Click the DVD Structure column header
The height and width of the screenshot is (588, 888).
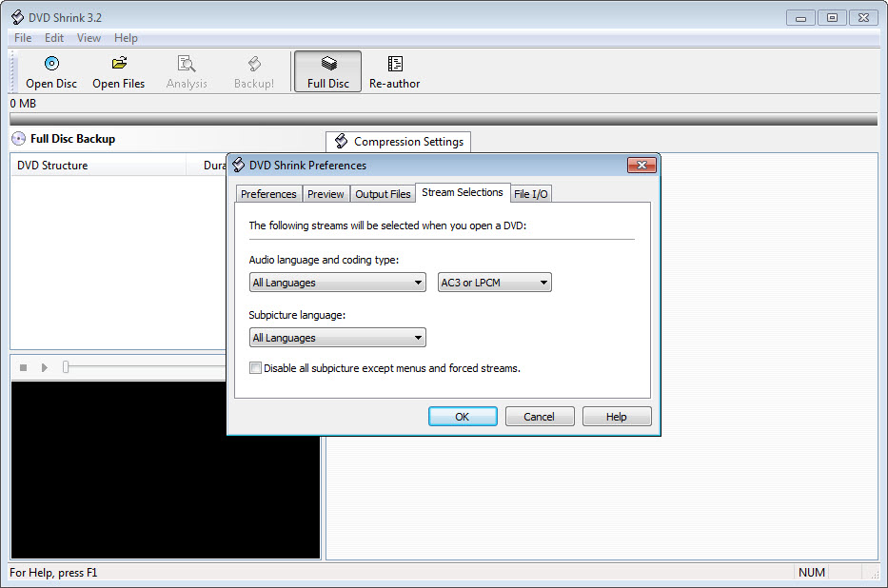[x=99, y=166]
